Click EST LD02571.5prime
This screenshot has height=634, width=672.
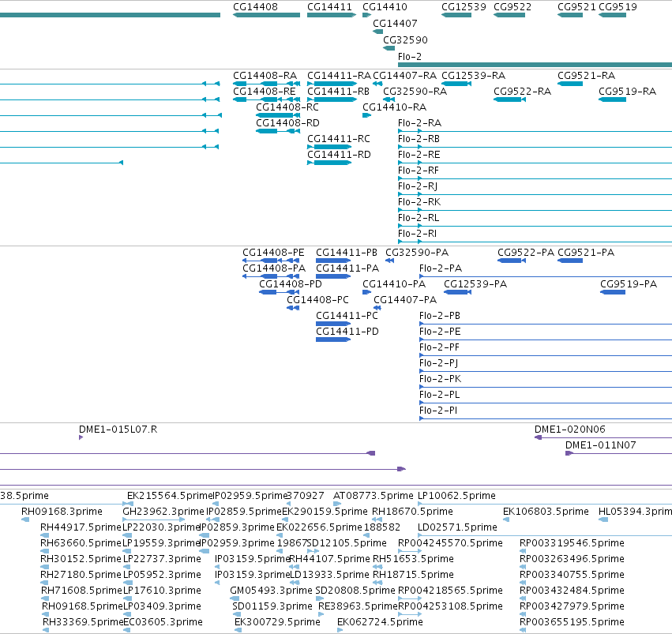(457, 527)
